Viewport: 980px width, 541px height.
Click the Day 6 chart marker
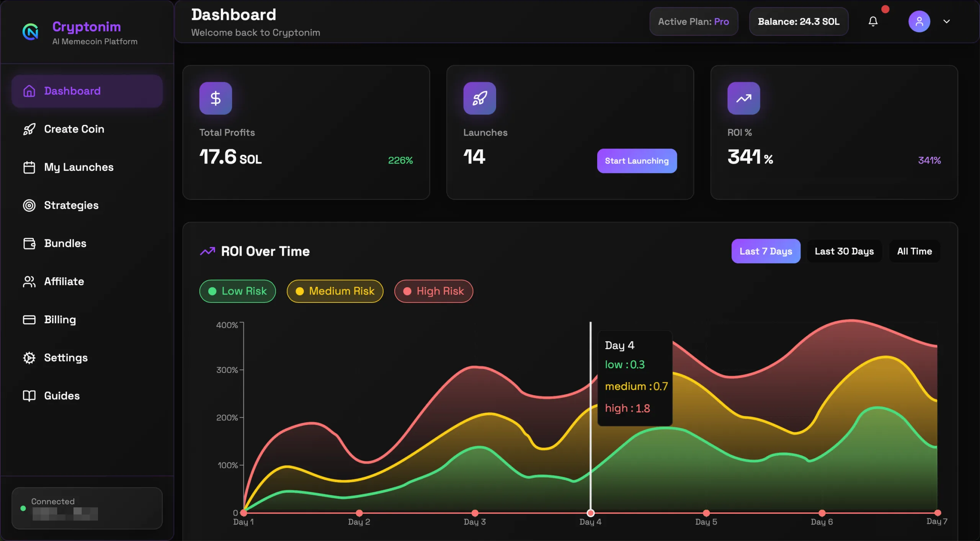(822, 513)
